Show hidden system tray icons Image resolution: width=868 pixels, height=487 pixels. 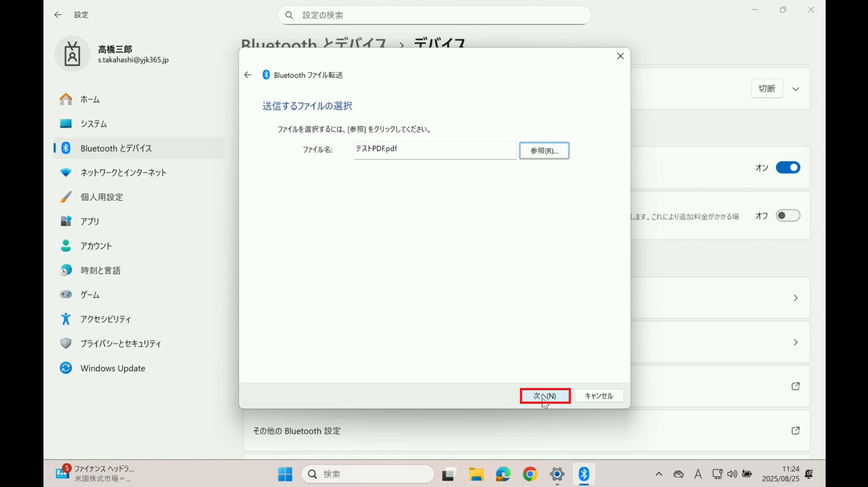point(659,474)
